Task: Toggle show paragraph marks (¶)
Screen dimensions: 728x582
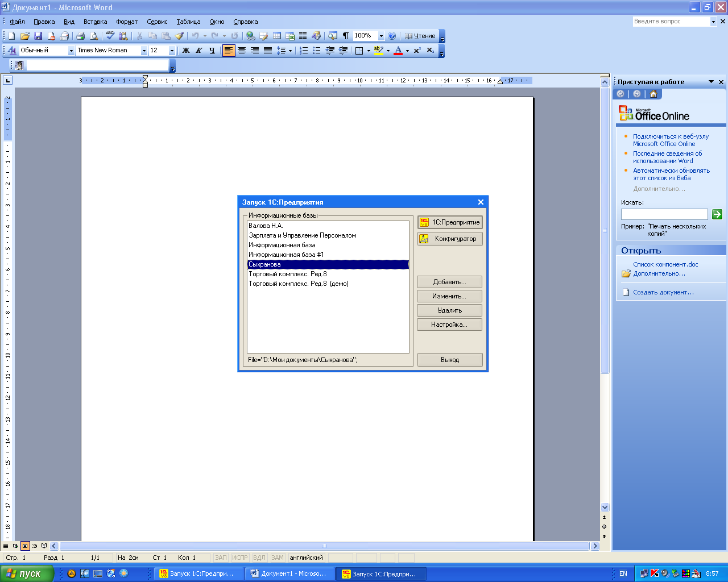Action: pos(345,36)
